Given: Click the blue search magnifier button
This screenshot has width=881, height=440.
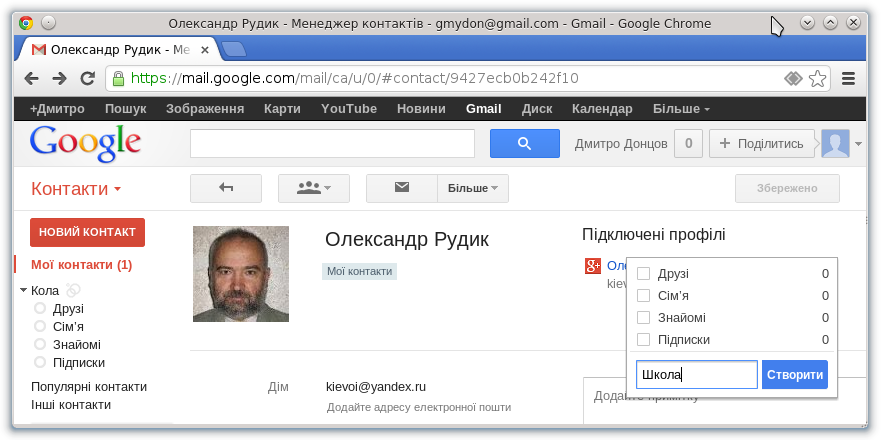Looking at the screenshot, I should click(x=525, y=143).
